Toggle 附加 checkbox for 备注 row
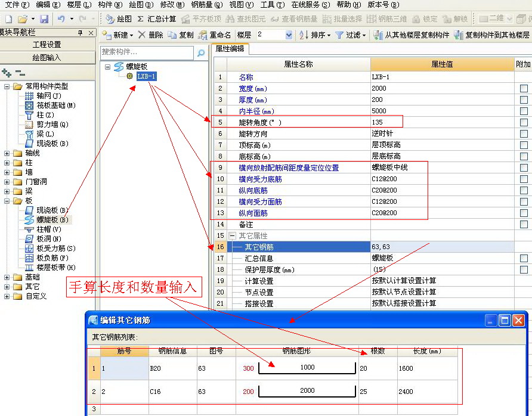Image resolution: width=532 pixels, height=416 pixels. coord(524,224)
